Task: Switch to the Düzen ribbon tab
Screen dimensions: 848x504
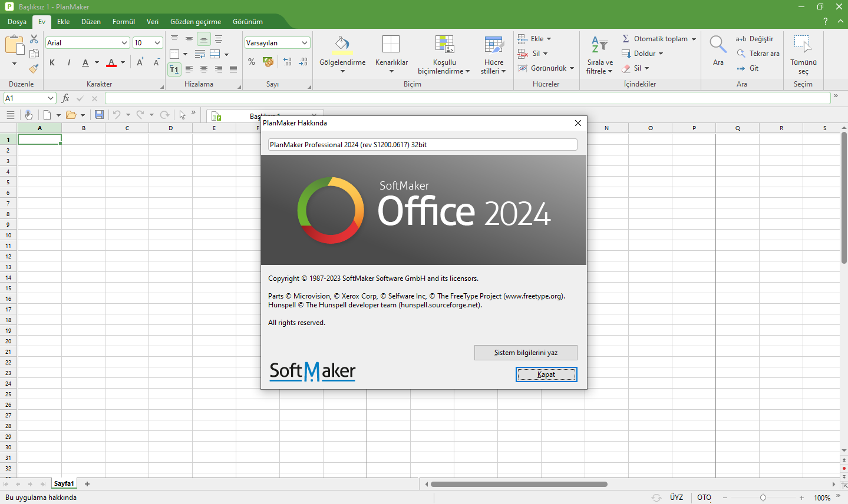Action: tap(91, 22)
